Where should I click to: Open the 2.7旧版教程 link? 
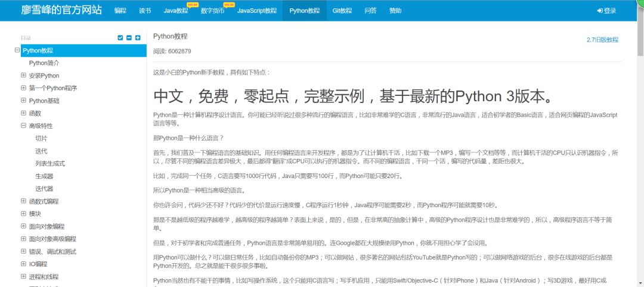pyautogui.click(x=602, y=40)
